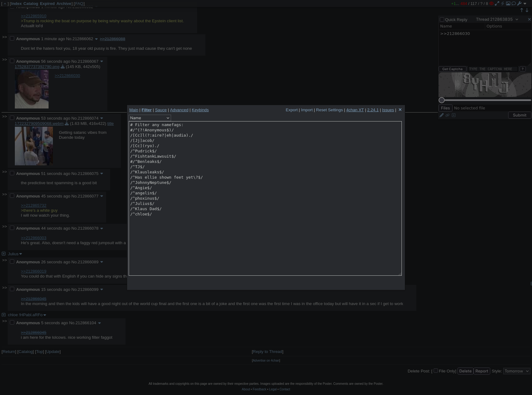Click the red eye thread-watcher icon in header
This screenshot has width=532, height=395.
(491, 4)
